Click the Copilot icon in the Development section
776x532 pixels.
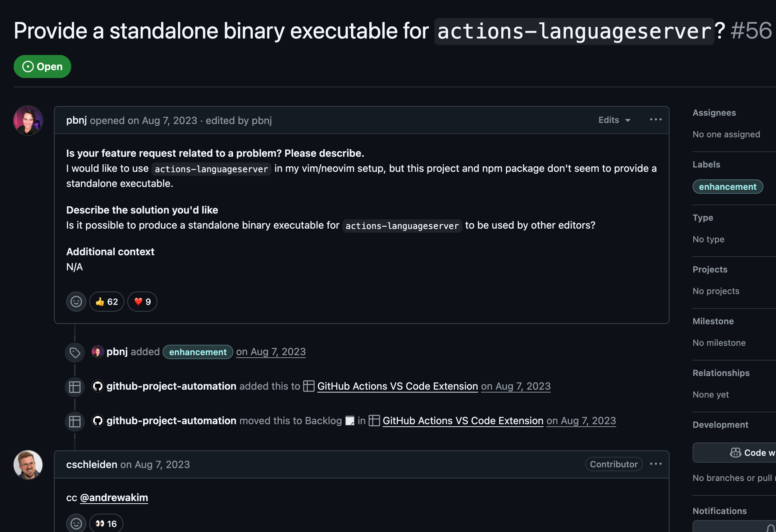(735, 453)
